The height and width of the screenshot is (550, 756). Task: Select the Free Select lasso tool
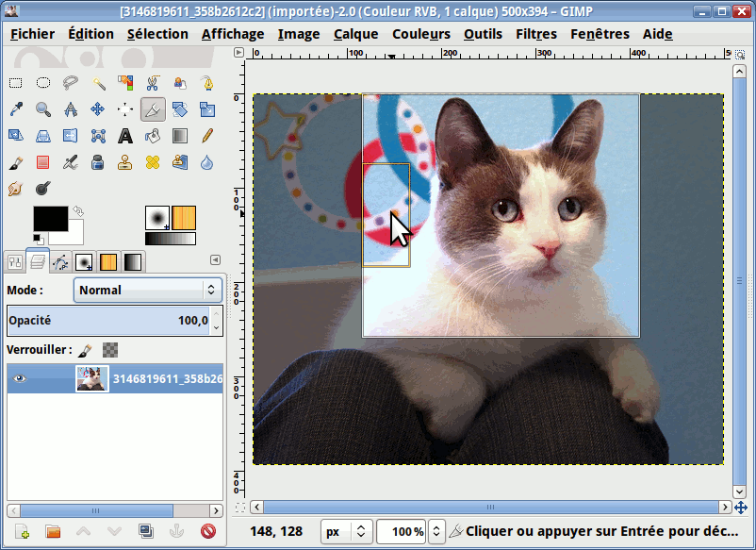click(71, 83)
